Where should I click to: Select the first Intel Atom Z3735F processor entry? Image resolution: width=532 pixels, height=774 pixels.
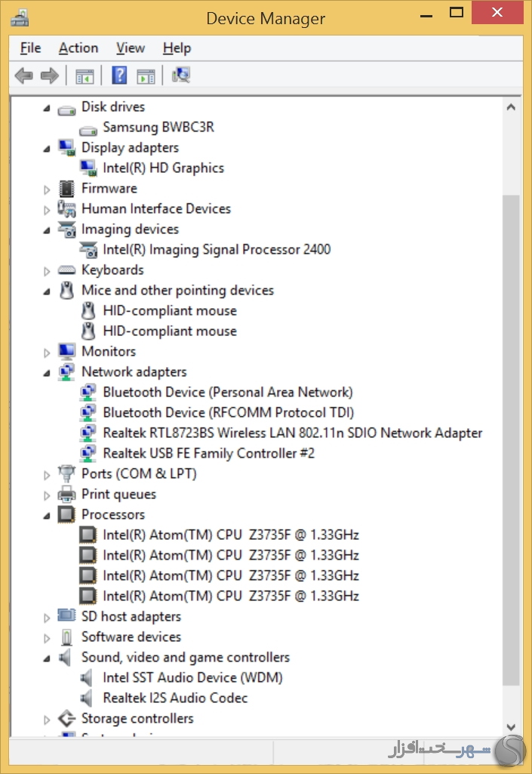(x=231, y=535)
